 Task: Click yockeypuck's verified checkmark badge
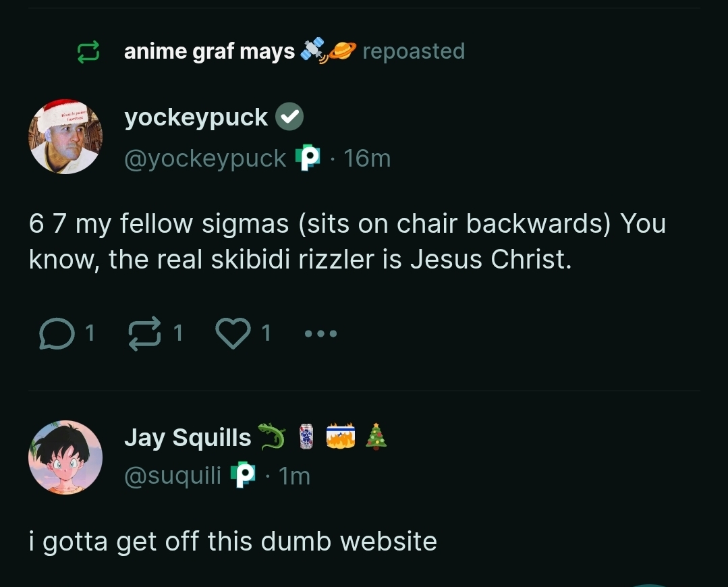[290, 117]
